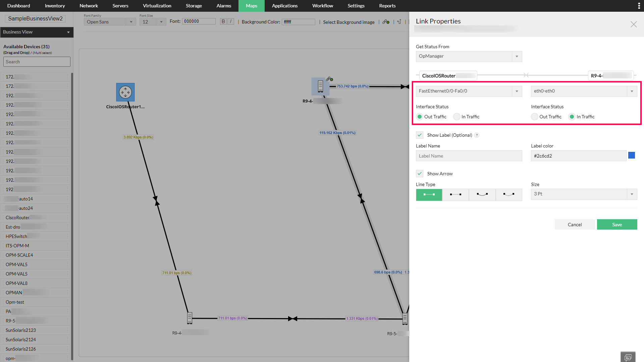Switch to the Alarms tab
This screenshot has height=362, width=644.
point(223,6)
